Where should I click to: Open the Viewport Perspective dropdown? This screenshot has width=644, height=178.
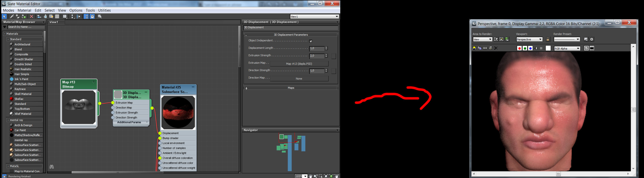529,39
